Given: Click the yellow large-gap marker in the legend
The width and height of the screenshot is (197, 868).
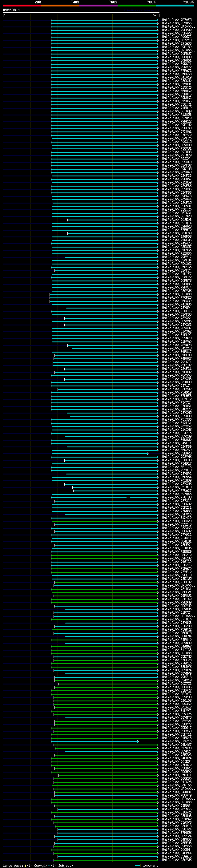Looking at the screenshot, I should (x=25, y=865).
